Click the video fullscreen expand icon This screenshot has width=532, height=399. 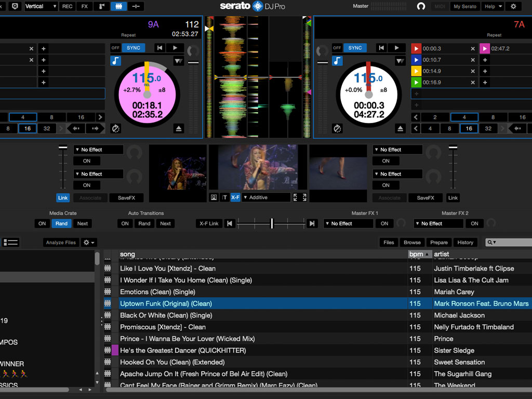pos(300,197)
